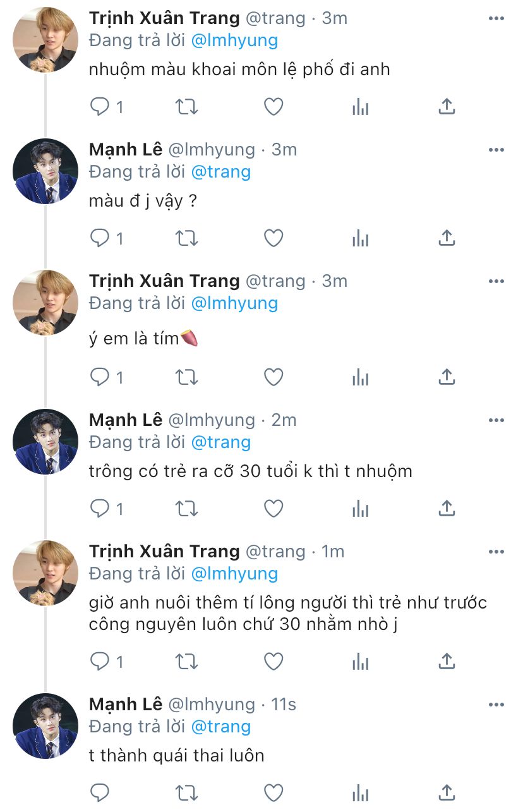Open Mạnh Lê profile name on last tweet
523x812 pixels.
pos(126,704)
